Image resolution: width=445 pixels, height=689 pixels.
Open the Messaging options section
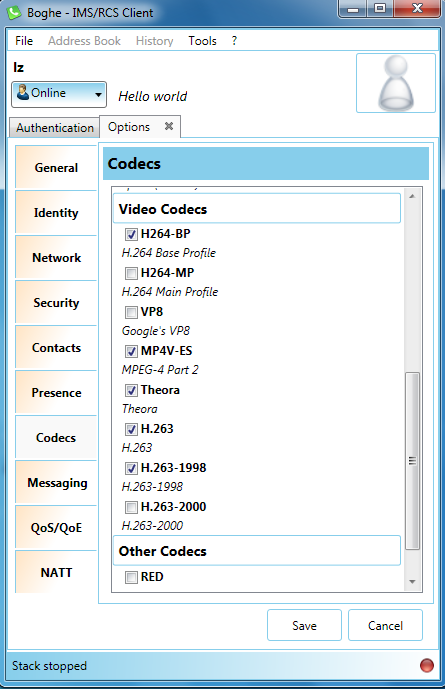point(56,482)
